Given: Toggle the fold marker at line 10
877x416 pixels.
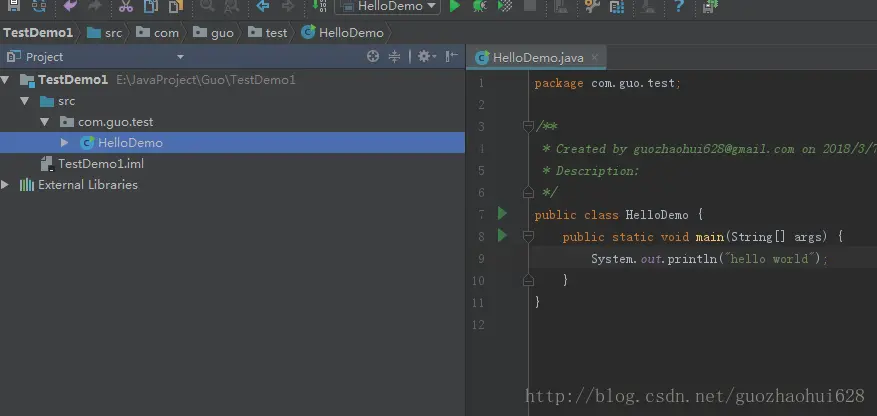Looking at the screenshot, I should [528, 281].
